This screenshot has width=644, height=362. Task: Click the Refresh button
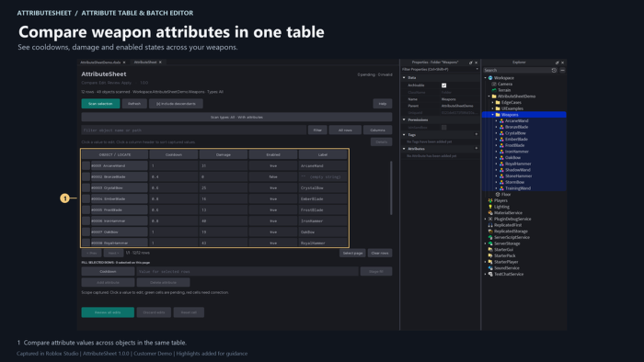point(134,104)
